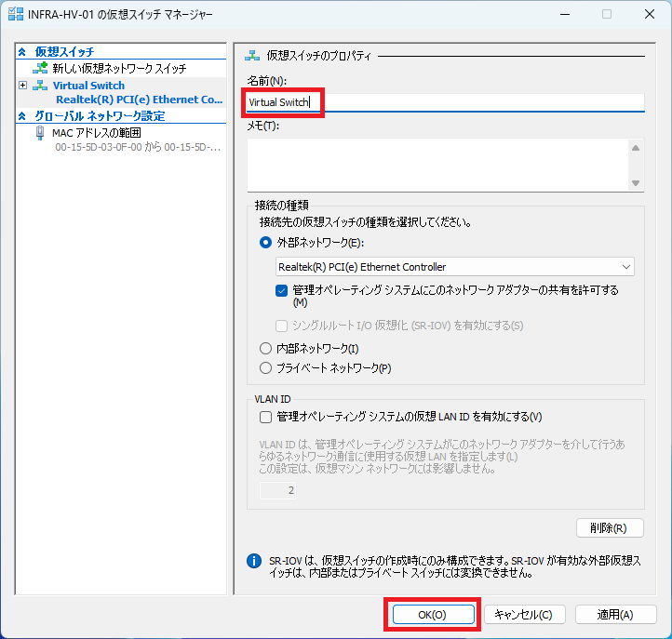Click the 名前 name input field
This screenshot has height=639, width=672.
(445, 102)
